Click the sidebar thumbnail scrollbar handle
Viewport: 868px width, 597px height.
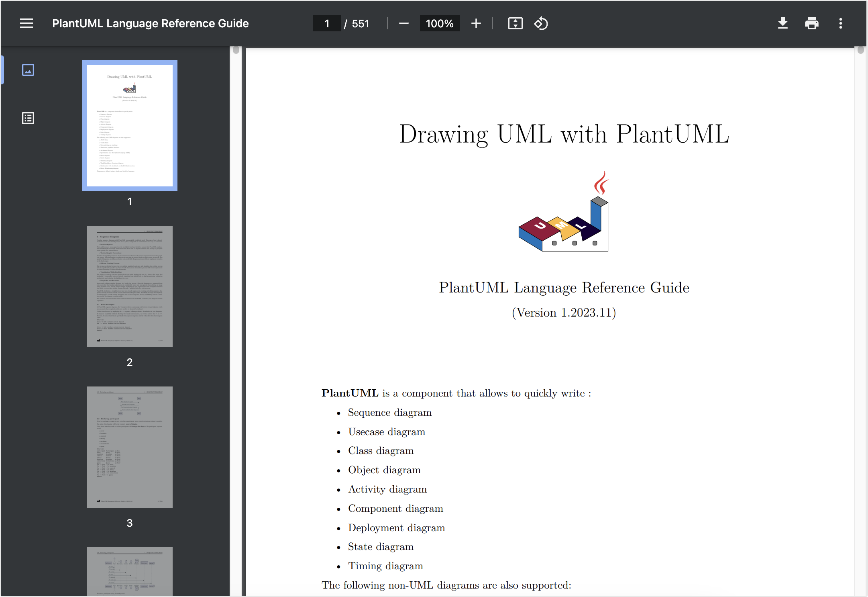coord(236,50)
